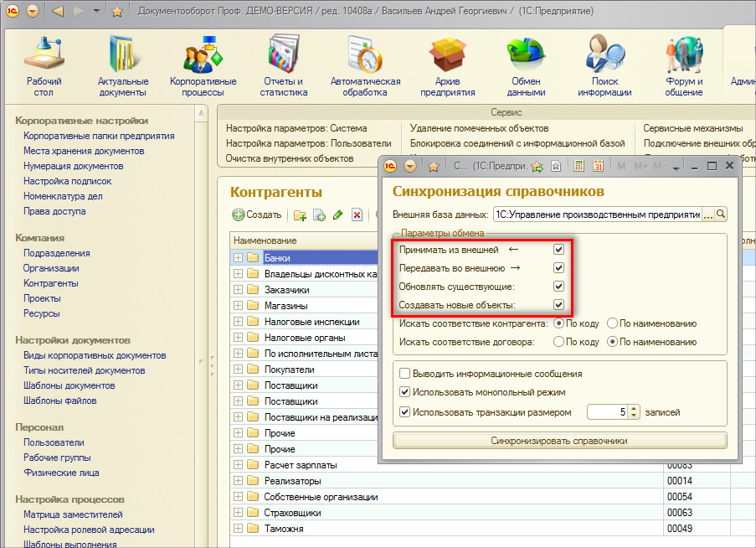Open small arrow dropdown after M- in dialog
The height and width of the screenshot is (548, 756).
[676, 168]
